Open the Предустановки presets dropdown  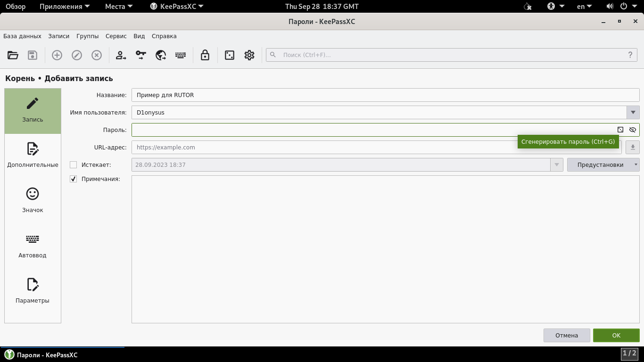pos(603,165)
